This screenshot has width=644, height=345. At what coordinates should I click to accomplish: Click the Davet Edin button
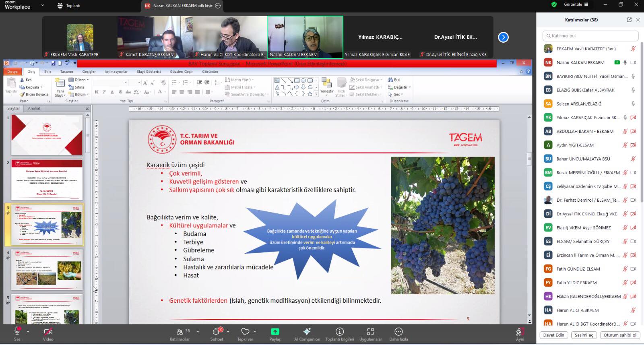point(553,335)
